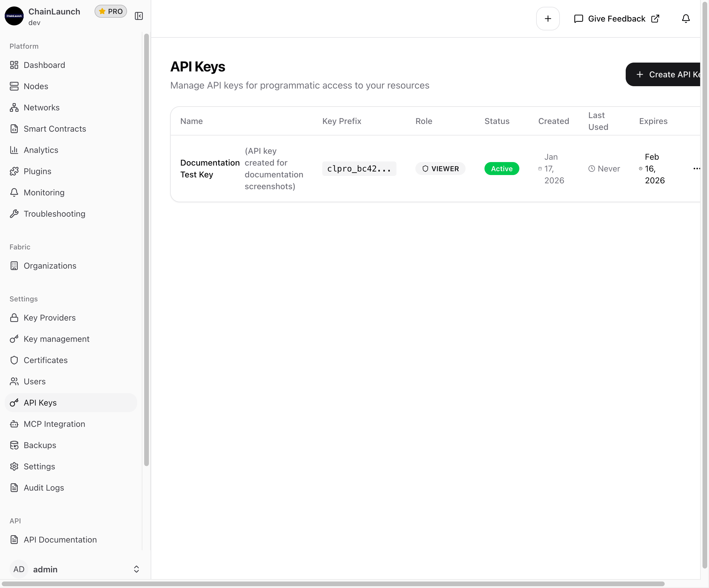
Task: Click the Active status badge
Action: (502, 168)
